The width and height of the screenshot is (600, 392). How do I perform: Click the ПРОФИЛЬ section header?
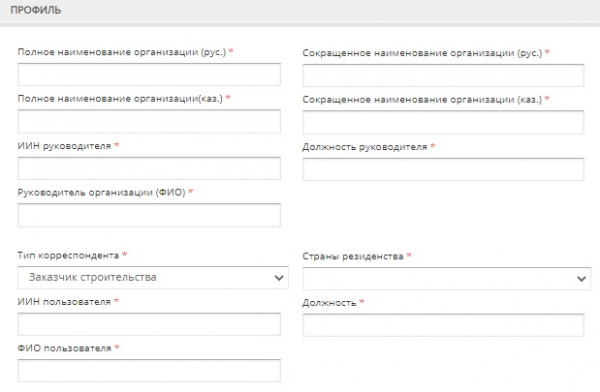(x=36, y=10)
